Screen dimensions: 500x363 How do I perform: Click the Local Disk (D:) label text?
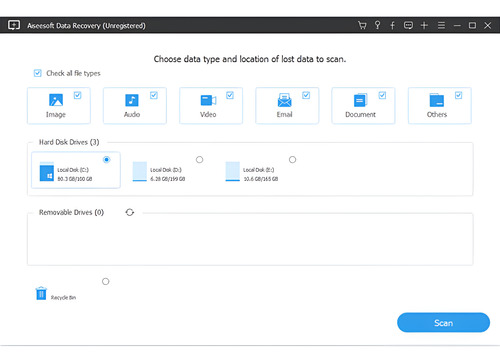coord(166,170)
